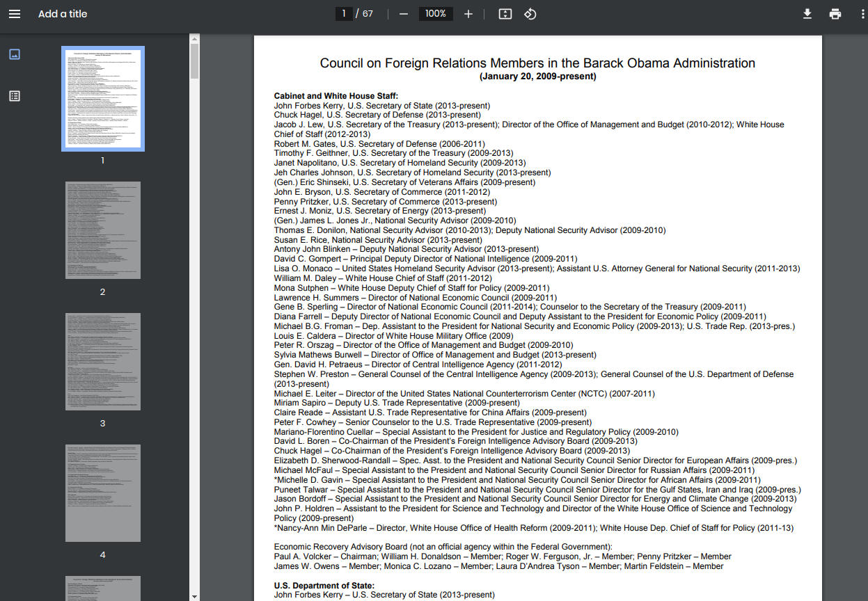
Task: Zoom in with the plus button
Action: 468,14
